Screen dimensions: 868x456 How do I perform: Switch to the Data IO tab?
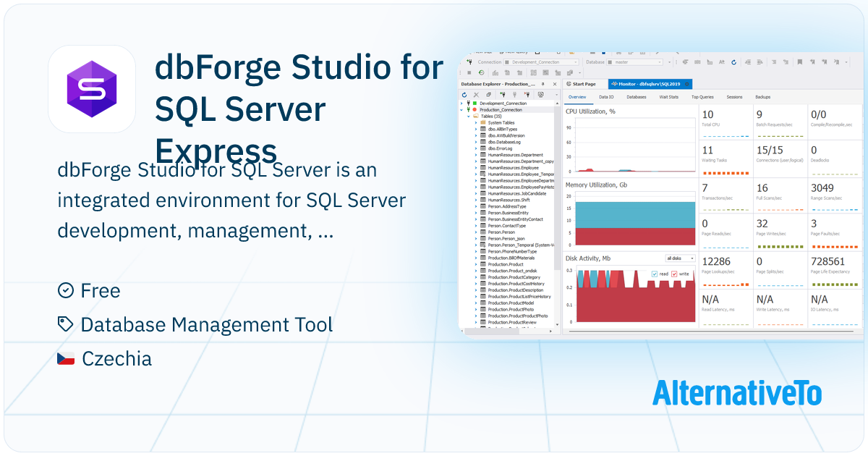click(x=607, y=96)
